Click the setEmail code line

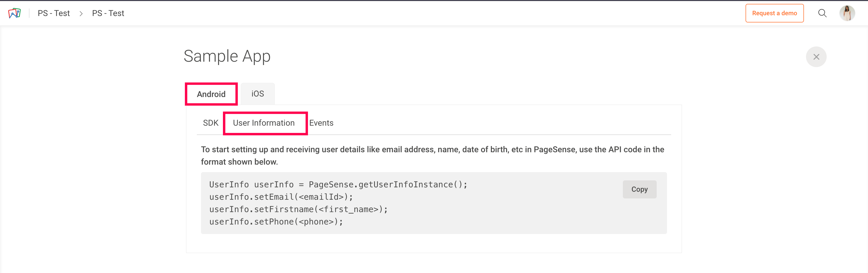[x=281, y=197]
